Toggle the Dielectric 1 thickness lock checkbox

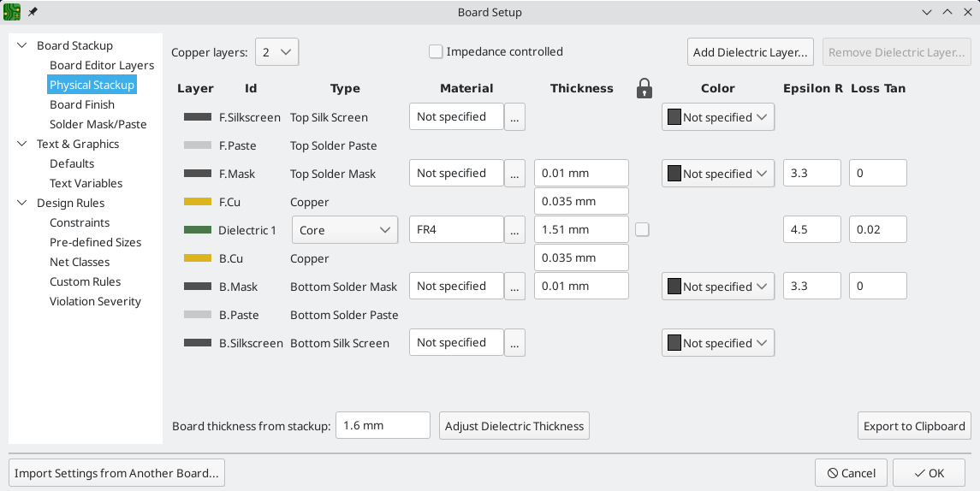(642, 229)
